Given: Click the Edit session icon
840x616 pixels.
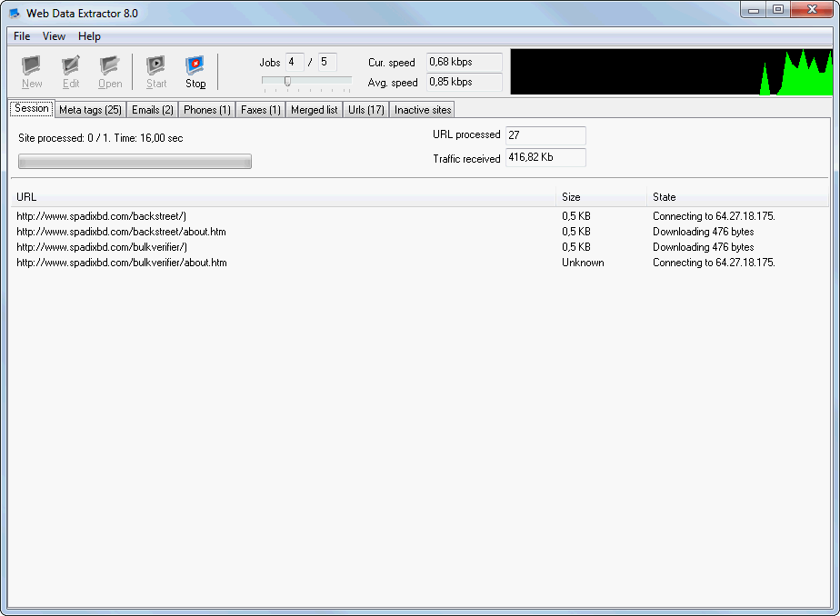Looking at the screenshot, I should click(70, 71).
